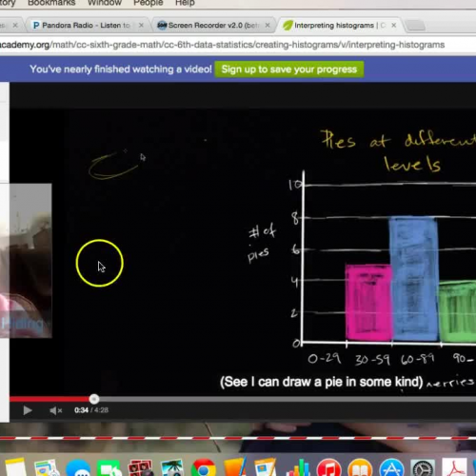Launch FaceTime from the Dock
The width and height of the screenshot is (476, 476).
pyautogui.click(x=109, y=467)
